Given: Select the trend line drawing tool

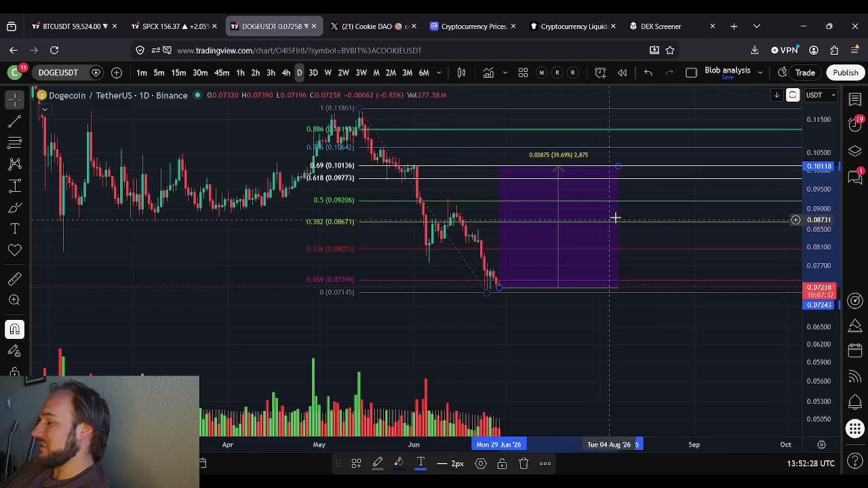Looking at the screenshot, I should 14,121.
